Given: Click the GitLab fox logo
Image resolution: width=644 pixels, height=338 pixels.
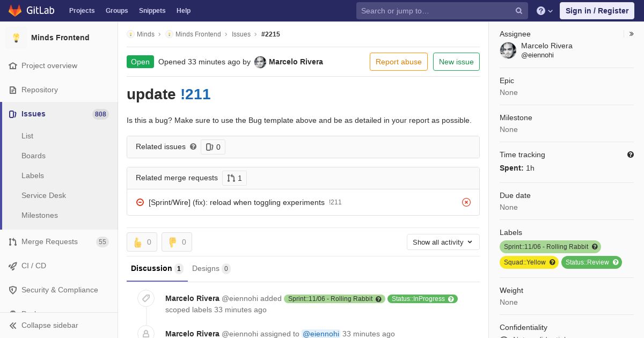Looking at the screenshot, I should tap(16, 10).
